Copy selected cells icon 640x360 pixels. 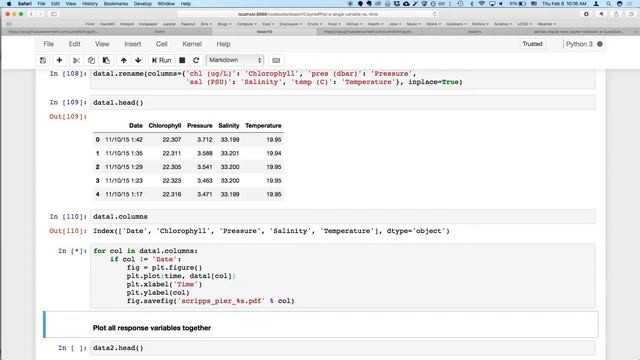pyautogui.click(x=91, y=60)
